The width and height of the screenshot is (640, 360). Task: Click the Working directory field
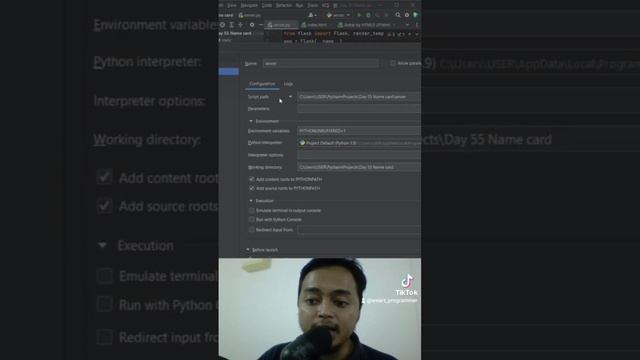(x=359, y=167)
